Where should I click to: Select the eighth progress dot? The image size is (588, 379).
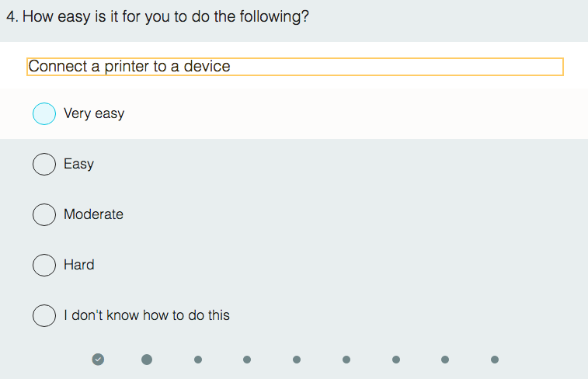click(445, 360)
